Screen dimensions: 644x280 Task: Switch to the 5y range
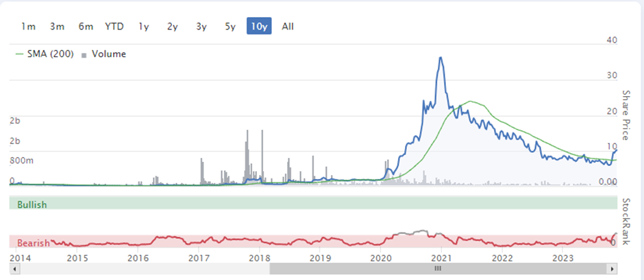[230, 26]
